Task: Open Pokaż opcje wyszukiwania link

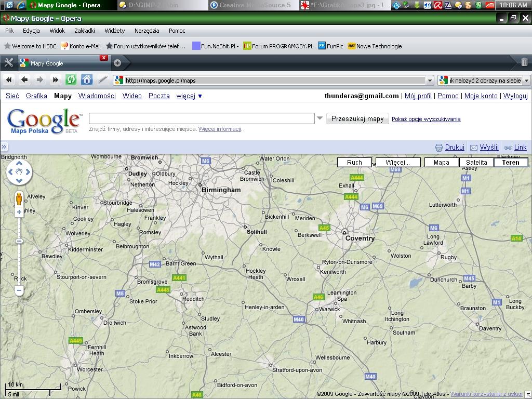Action: pyautogui.click(x=426, y=119)
